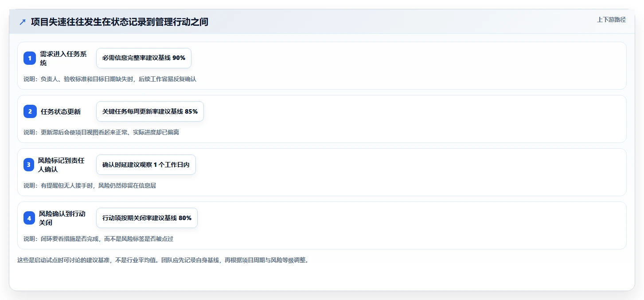The height and width of the screenshot is (300, 644).
Task: Click the note starting 有提醒但无人接手时
Action: 90,186
